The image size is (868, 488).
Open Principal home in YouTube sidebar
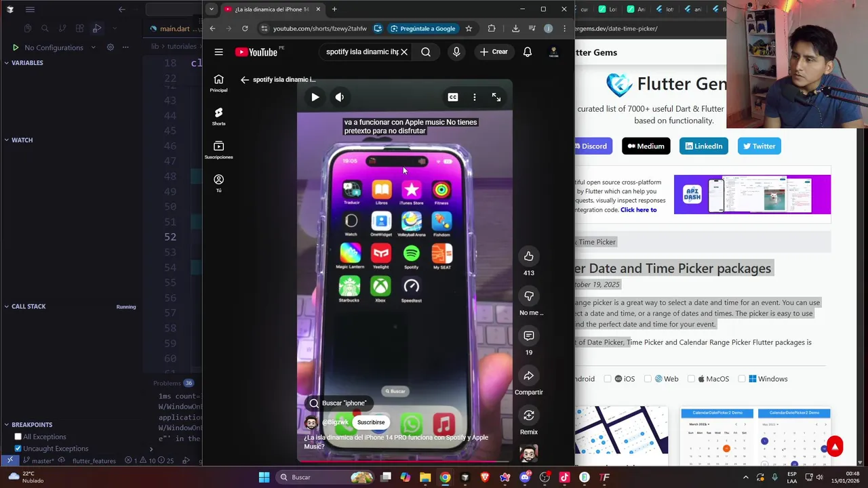point(218,83)
